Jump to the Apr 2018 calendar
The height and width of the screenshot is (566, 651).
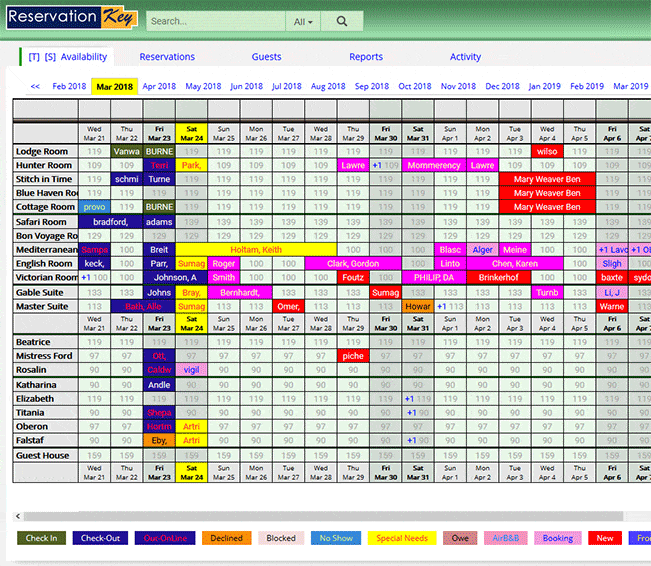(159, 87)
